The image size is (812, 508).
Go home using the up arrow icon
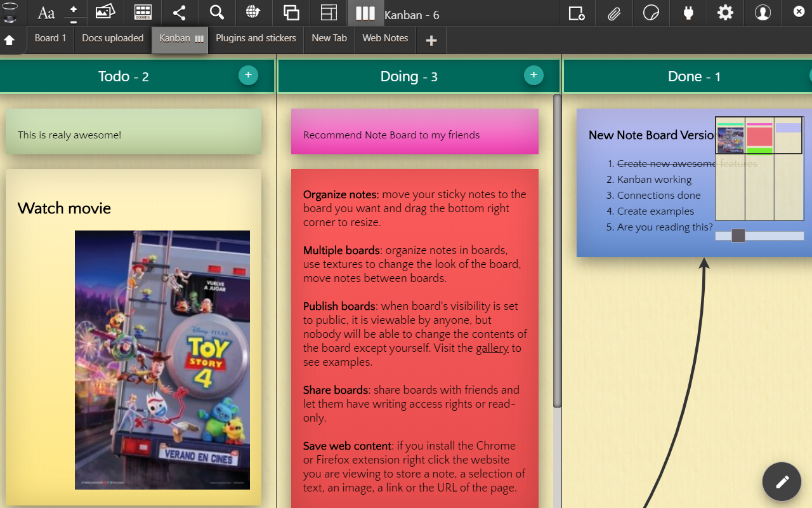click(x=10, y=39)
